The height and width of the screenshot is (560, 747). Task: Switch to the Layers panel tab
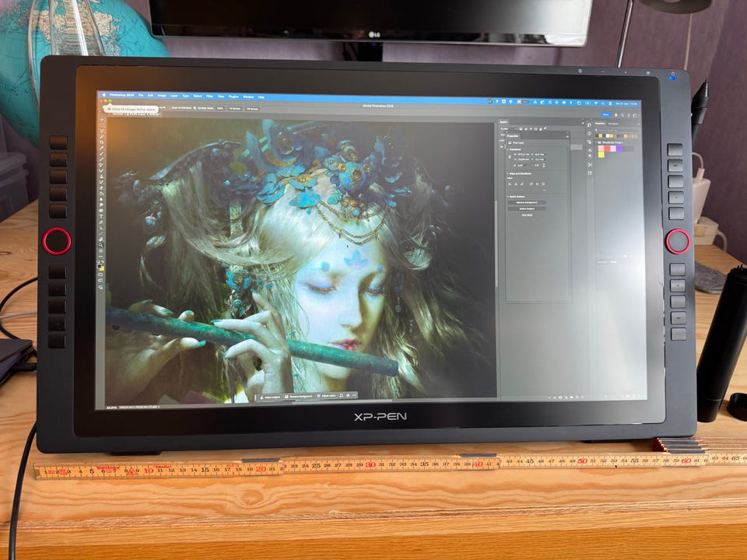click(x=503, y=122)
